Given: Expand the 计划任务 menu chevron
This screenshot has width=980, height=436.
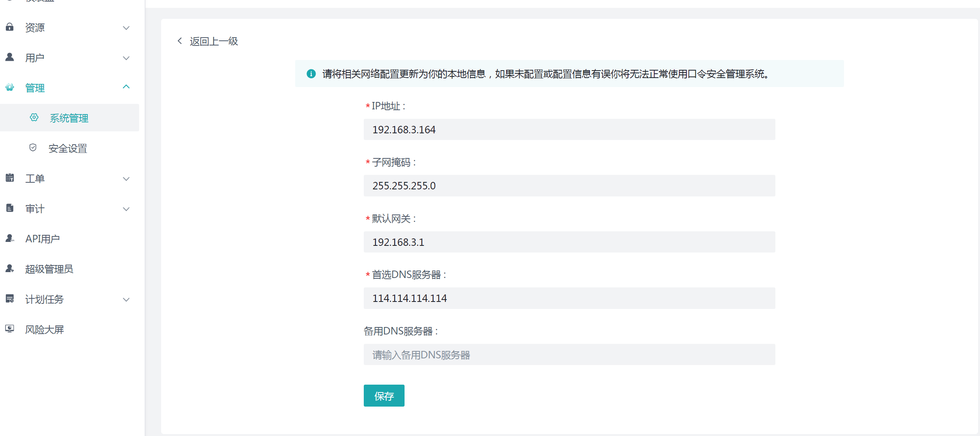Looking at the screenshot, I should (126, 300).
